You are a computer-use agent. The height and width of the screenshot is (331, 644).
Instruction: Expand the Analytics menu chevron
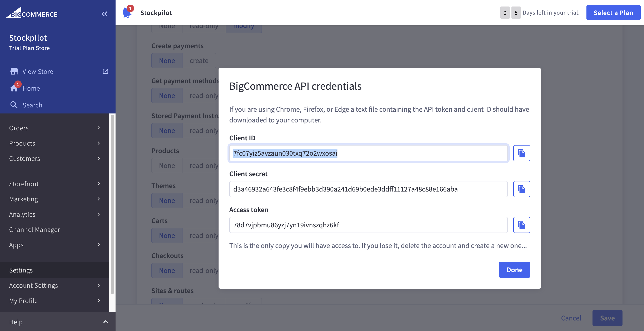tap(99, 214)
